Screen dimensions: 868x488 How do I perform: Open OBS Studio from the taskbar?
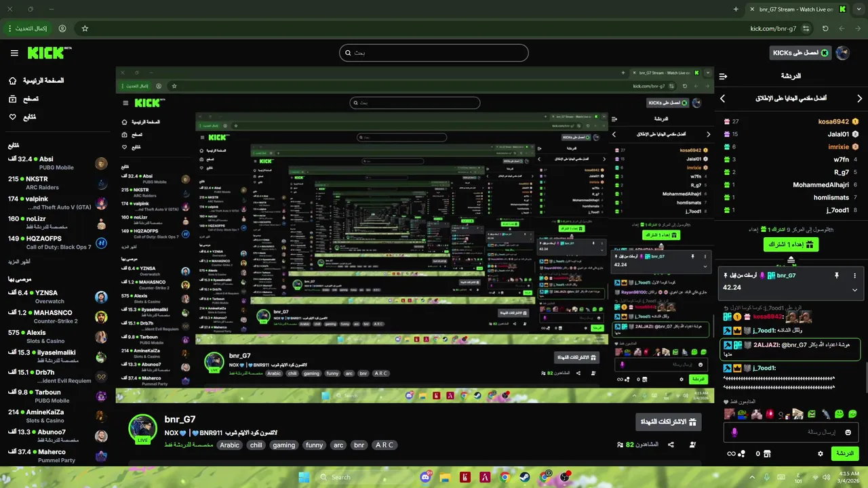pos(565,477)
